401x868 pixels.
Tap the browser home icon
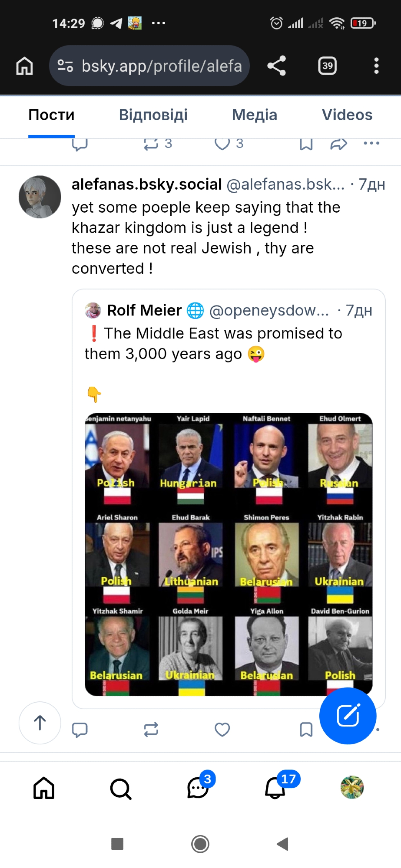click(24, 66)
